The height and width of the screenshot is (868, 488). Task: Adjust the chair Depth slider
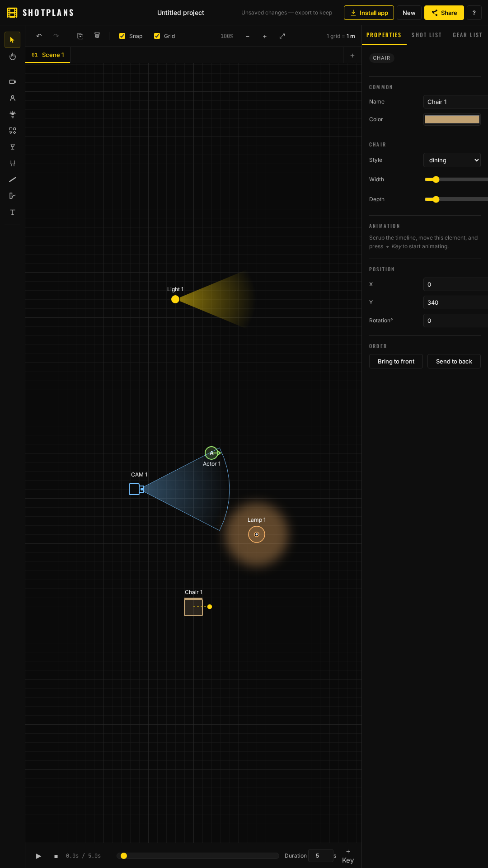coord(455,199)
